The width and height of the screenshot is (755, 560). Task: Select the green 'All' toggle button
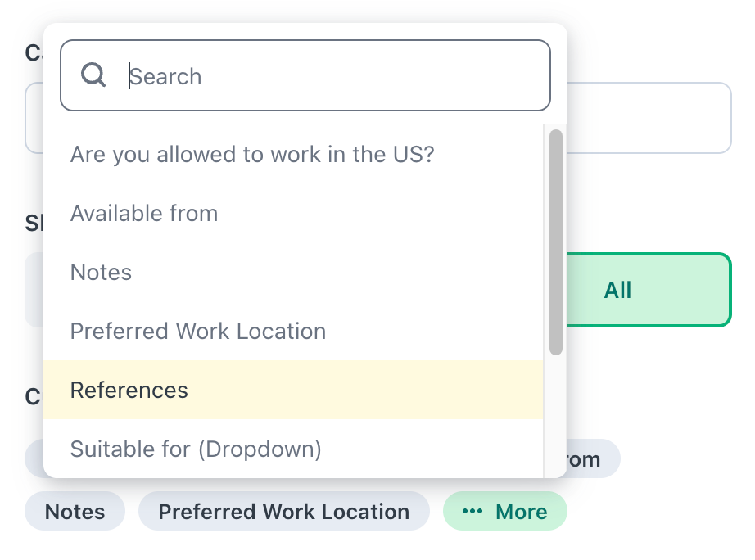pos(649,290)
